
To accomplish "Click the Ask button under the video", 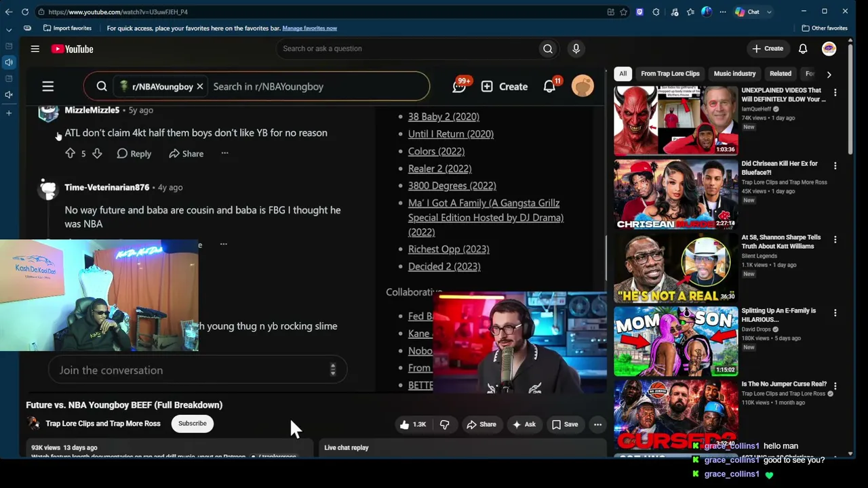I will click(x=524, y=424).
